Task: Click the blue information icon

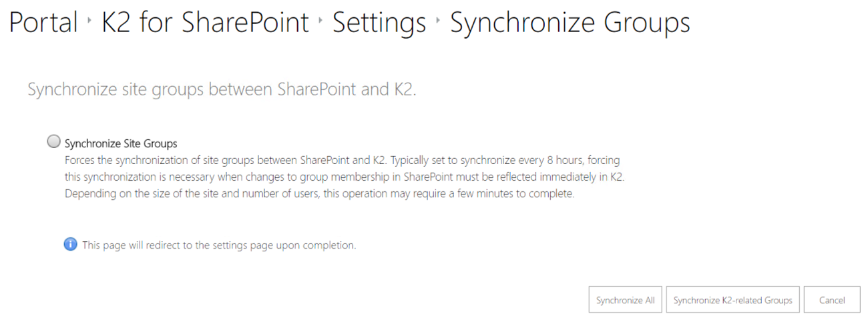Action: [70, 245]
